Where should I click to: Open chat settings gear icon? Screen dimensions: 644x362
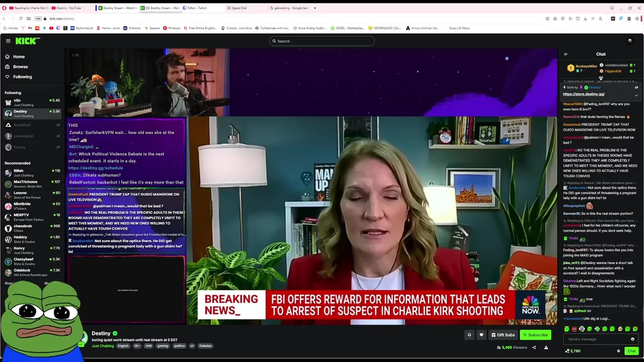618,351
